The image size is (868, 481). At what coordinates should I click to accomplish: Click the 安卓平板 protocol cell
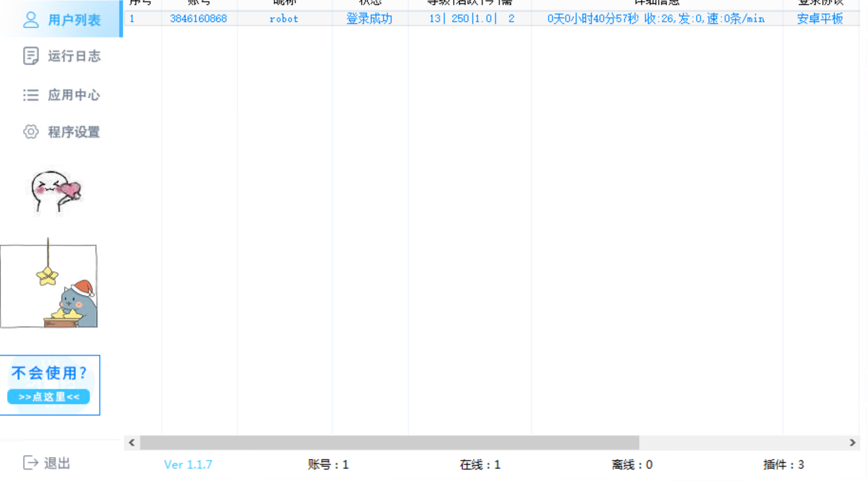click(820, 18)
